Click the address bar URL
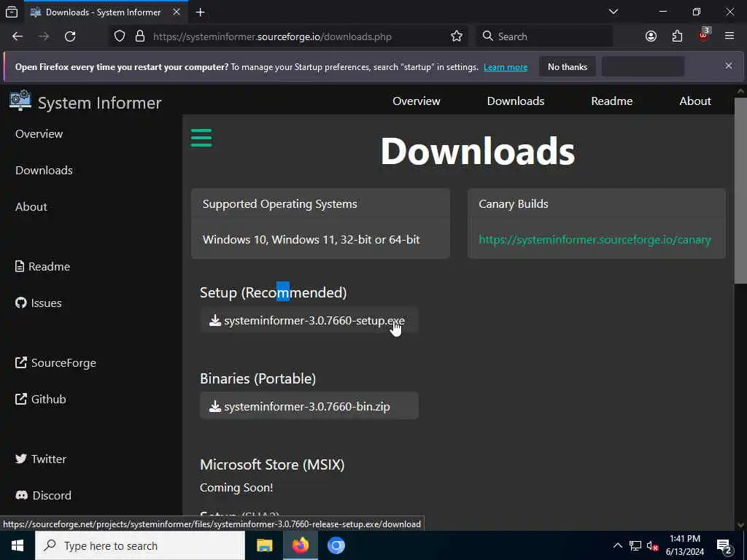747x560 pixels. [272, 36]
